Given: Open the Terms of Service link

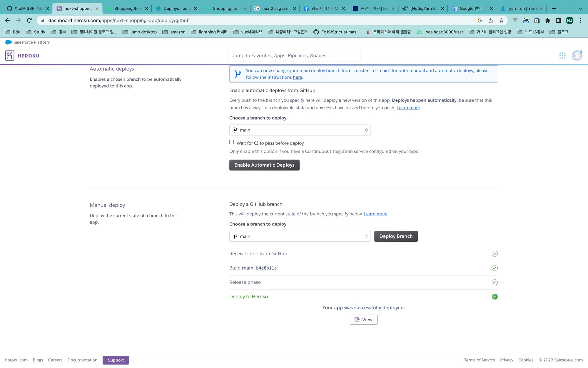Looking at the screenshot, I should click(x=480, y=360).
